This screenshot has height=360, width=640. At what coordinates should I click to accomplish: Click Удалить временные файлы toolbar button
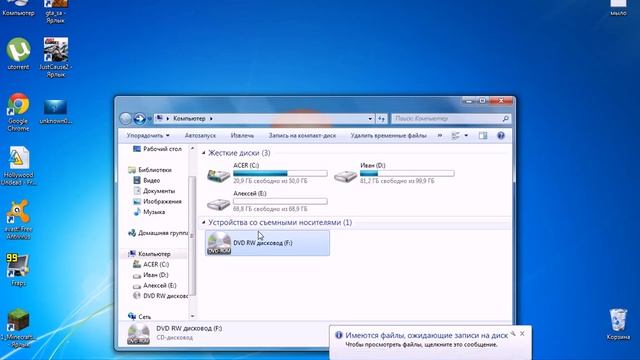pos(388,136)
